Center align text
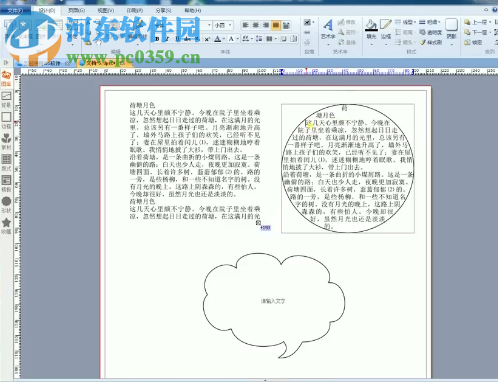This screenshot has width=498, height=382. coord(256,25)
